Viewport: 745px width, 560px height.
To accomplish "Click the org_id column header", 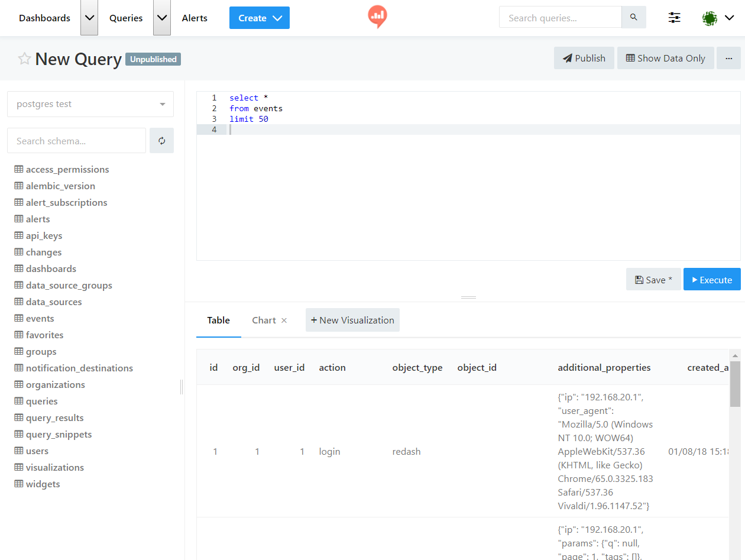I will click(x=246, y=367).
